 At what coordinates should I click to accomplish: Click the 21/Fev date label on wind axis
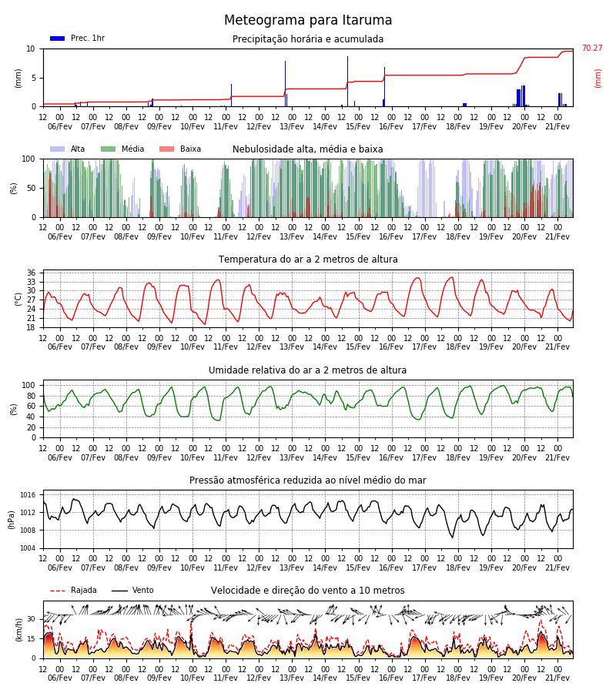pos(557,678)
